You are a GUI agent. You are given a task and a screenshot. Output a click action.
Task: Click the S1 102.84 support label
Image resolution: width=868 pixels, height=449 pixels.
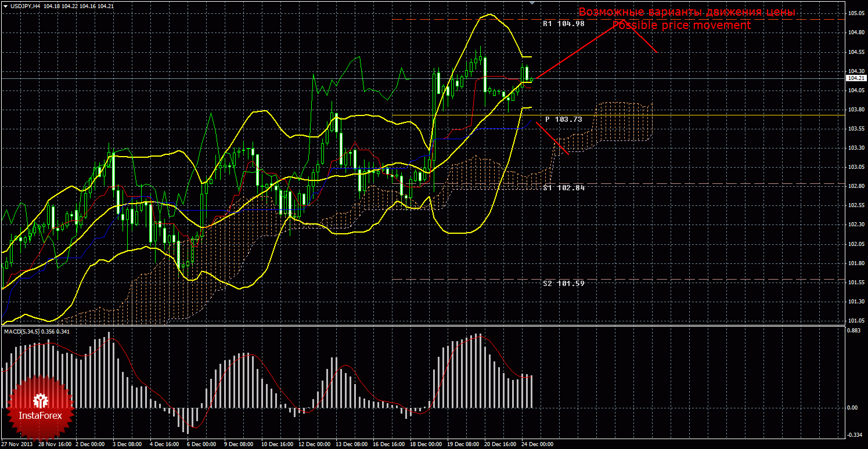pos(563,188)
